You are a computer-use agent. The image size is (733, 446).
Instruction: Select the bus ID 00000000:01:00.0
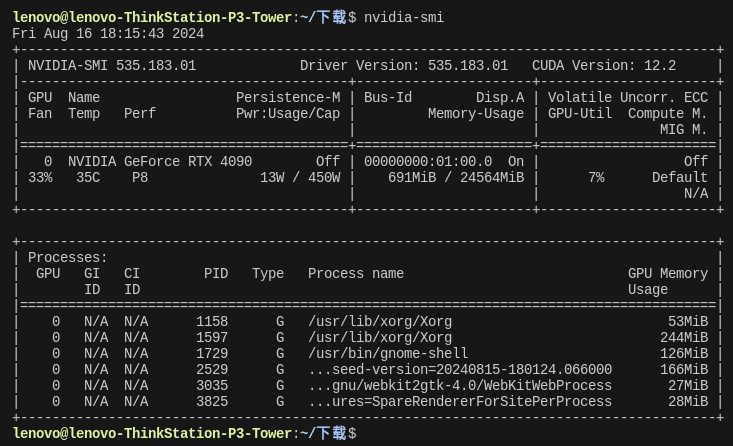[x=428, y=162]
